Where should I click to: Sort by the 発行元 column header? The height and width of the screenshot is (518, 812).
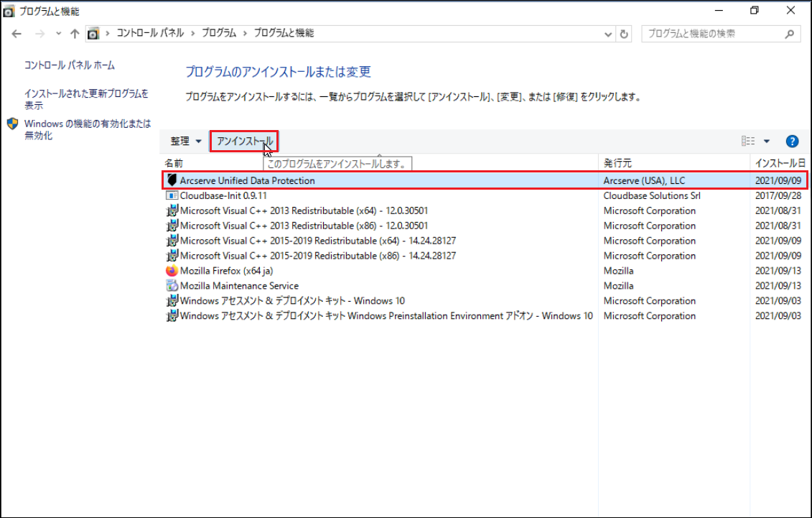pos(617,163)
